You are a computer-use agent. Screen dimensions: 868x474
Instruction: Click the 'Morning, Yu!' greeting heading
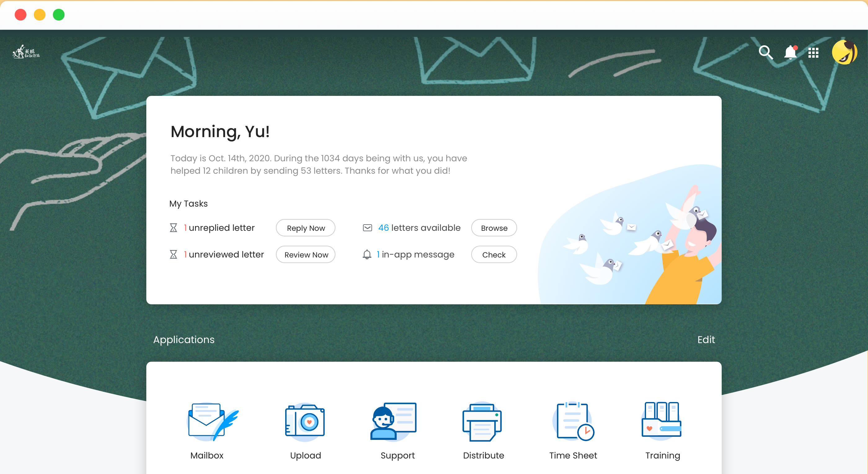pos(220,132)
